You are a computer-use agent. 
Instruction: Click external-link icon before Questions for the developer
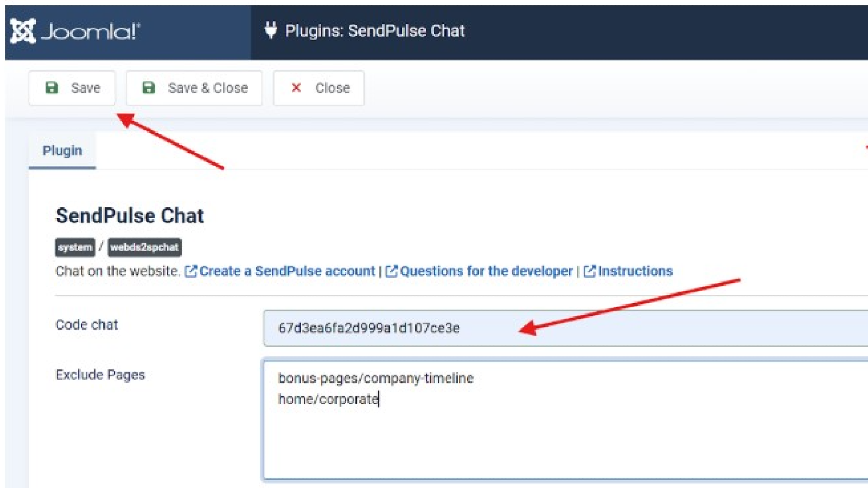tap(391, 271)
